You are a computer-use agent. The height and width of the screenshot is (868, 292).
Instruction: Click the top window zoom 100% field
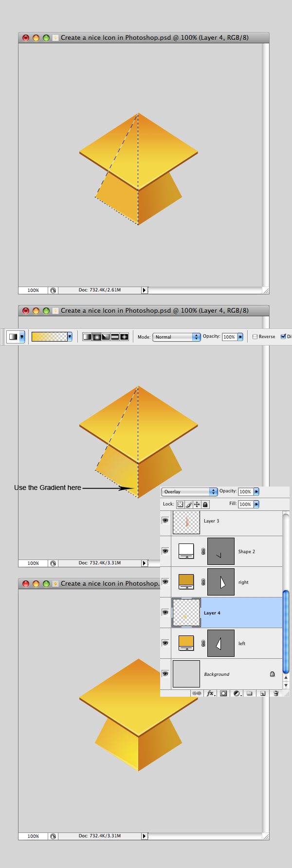[33, 290]
